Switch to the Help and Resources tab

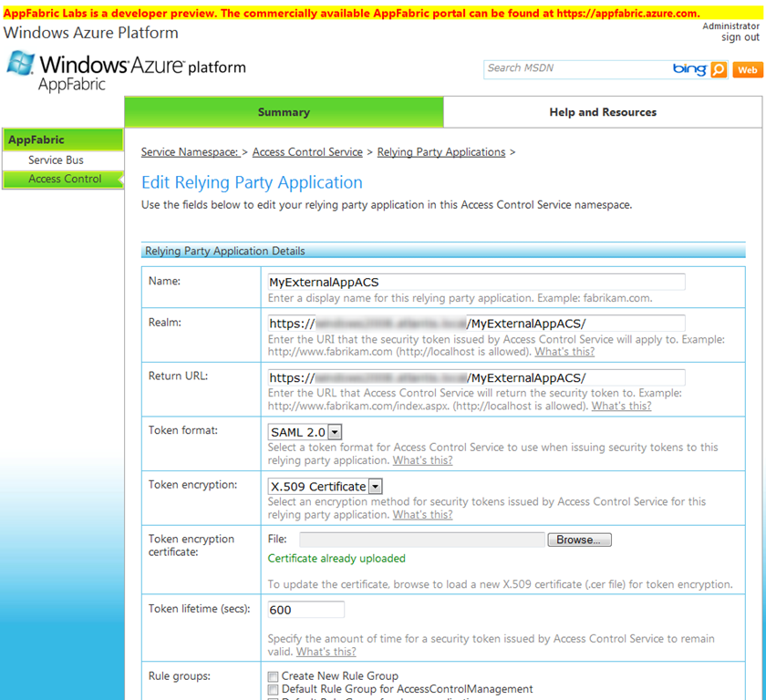602,111
